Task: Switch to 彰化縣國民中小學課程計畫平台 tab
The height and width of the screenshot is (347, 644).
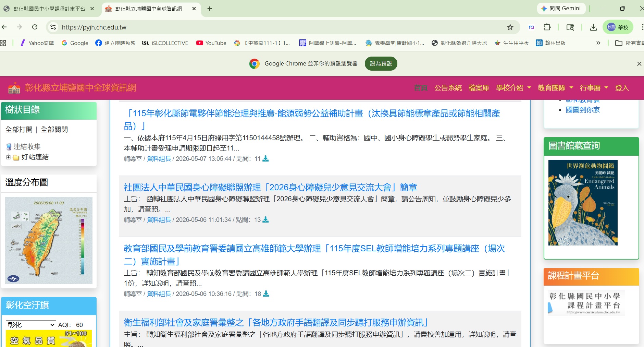Action: pos(49,9)
